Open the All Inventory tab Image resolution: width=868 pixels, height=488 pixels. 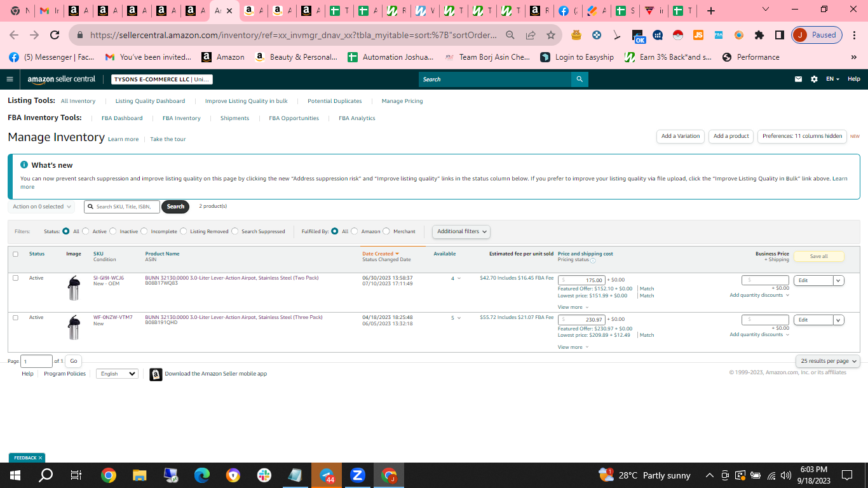(78, 101)
